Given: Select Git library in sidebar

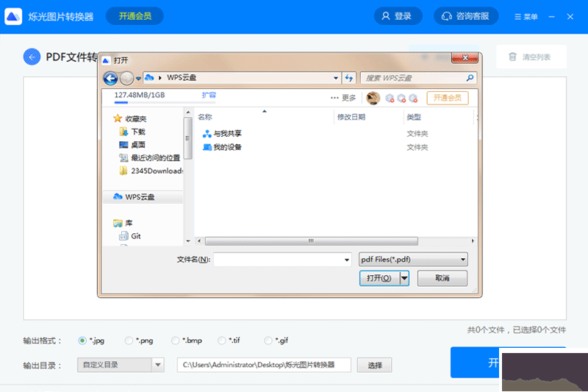Looking at the screenshot, I should [130, 236].
